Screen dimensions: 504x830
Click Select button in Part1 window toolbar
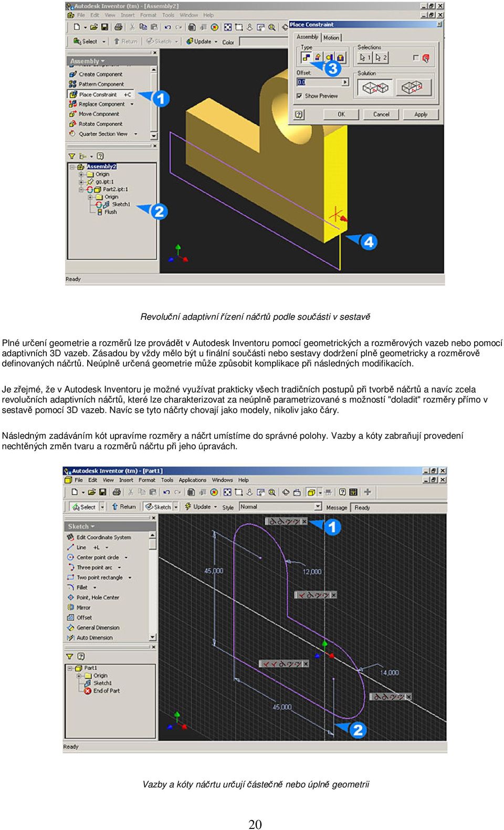[84, 507]
